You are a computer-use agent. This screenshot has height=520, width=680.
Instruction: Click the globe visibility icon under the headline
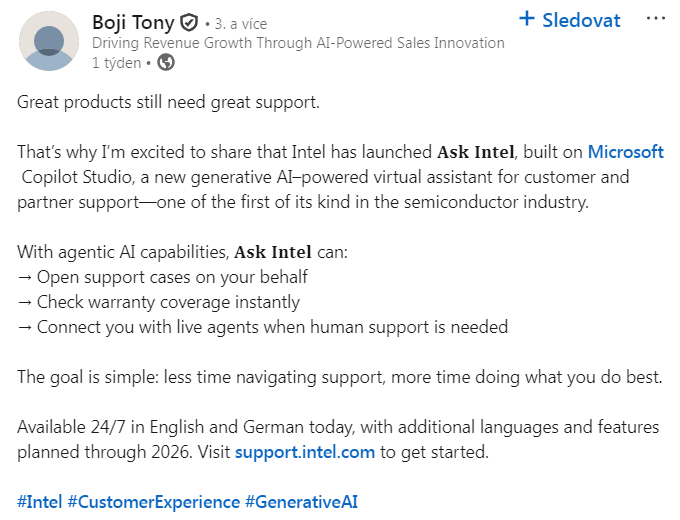166,62
